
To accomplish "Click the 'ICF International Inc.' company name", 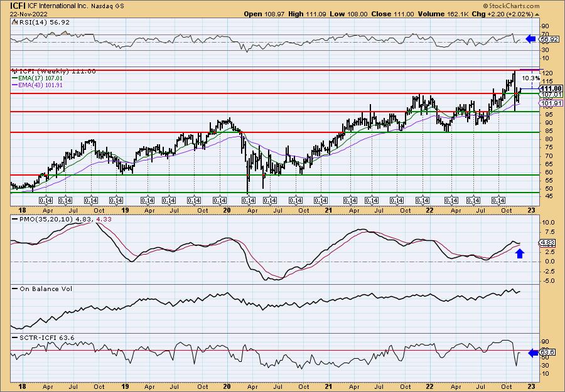I will [x=58, y=6].
